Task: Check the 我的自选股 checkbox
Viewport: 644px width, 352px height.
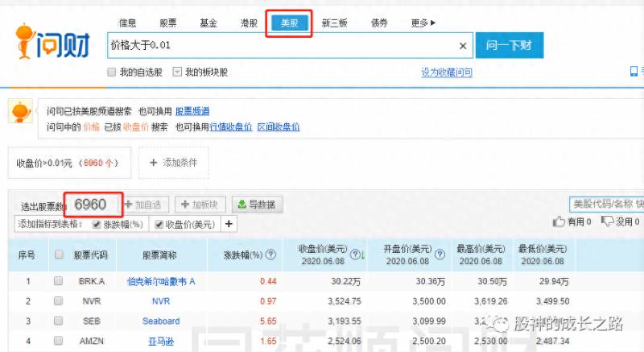Action: click(x=111, y=72)
